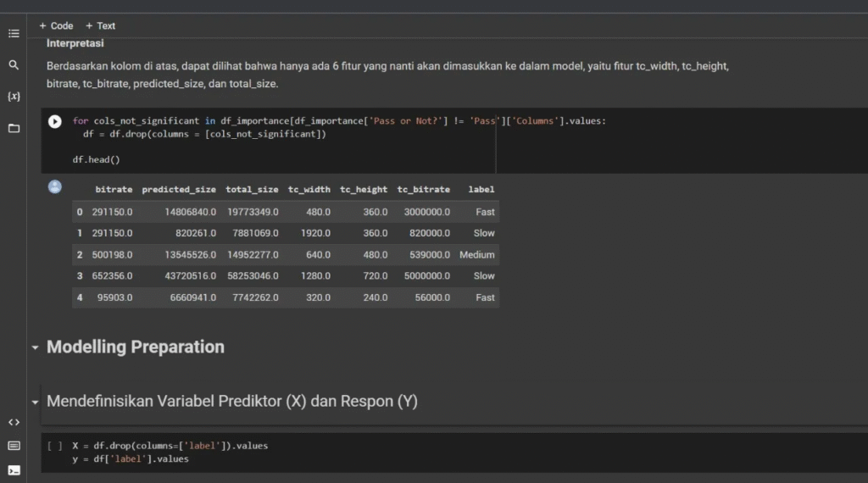This screenshot has height=483, width=868.
Task: Click the predicted_size column header
Action: tap(179, 190)
